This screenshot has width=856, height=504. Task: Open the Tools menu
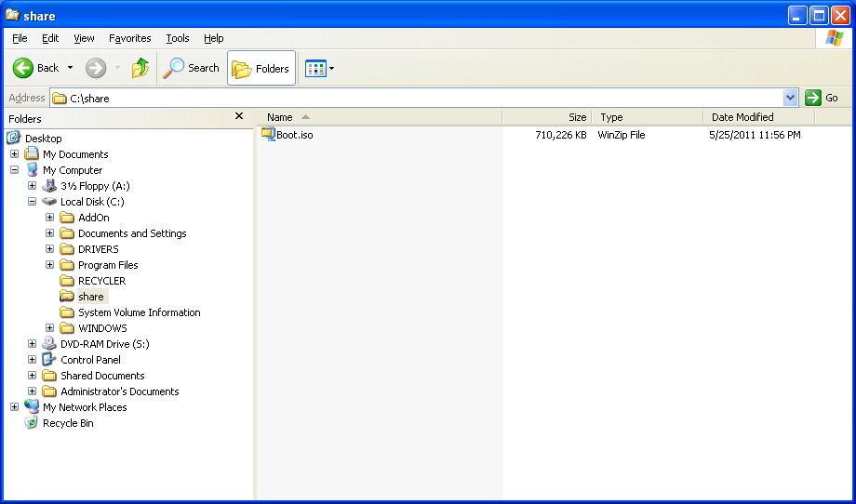[x=177, y=38]
